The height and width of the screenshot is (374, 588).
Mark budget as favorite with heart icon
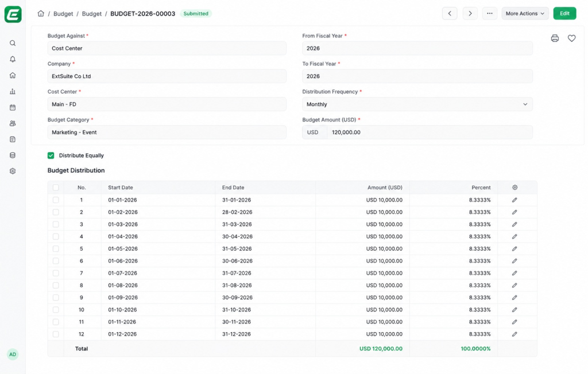pyautogui.click(x=571, y=38)
